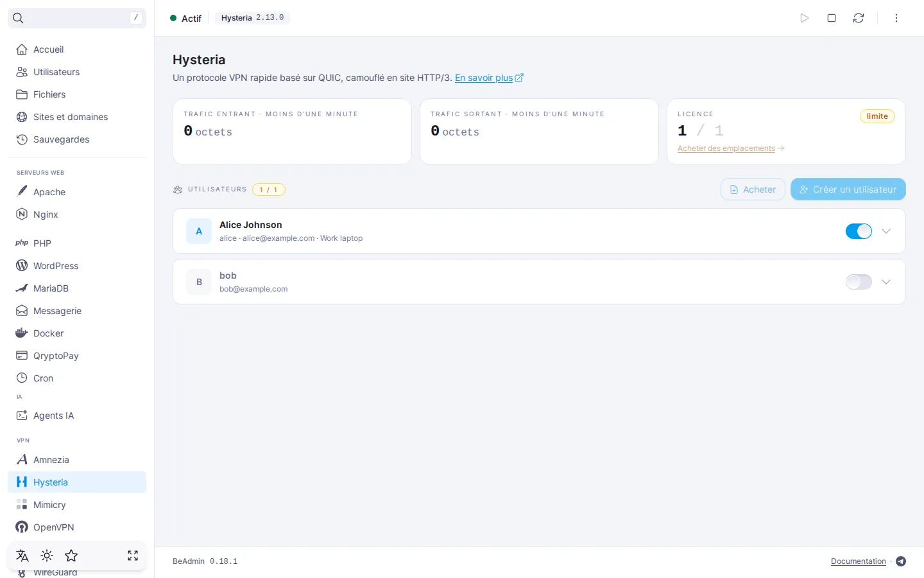924x578 pixels.
Task: Open the MariaDB section
Action: click(x=77, y=288)
